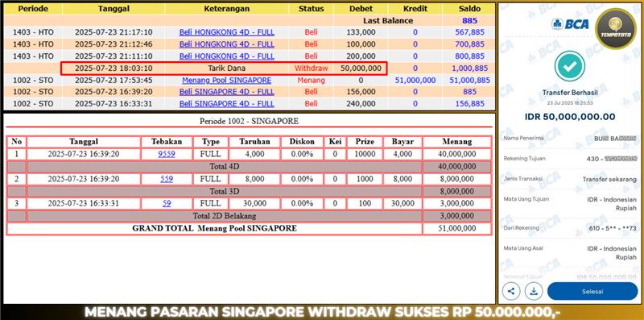Click the Withdraw status text
644x320 pixels.
coord(311,69)
